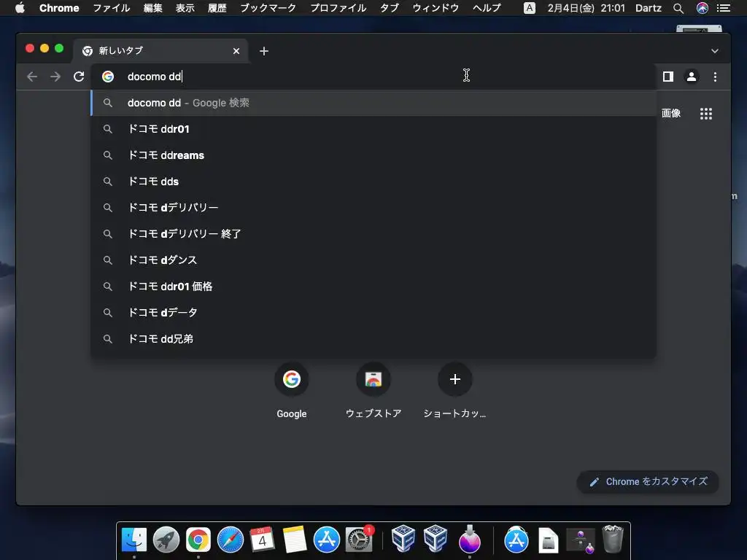The height and width of the screenshot is (560, 747).
Task: Choose suggestion ドコモ dデリバリー
Action: point(373,208)
